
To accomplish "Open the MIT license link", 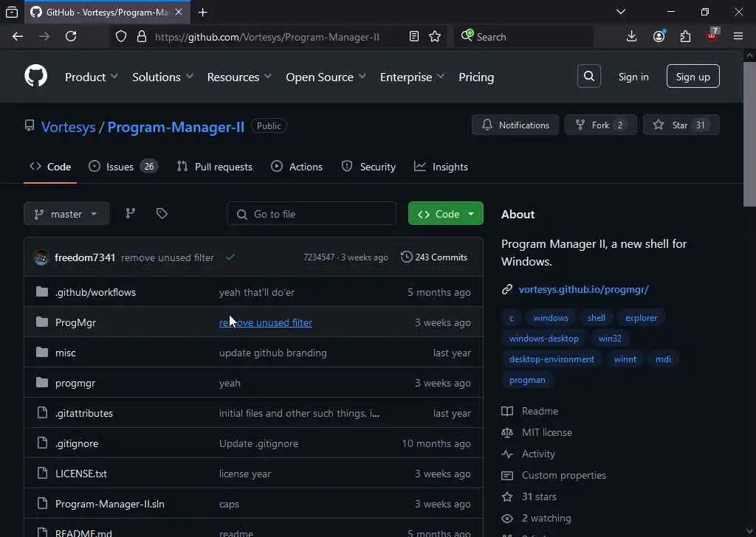I will click(x=547, y=432).
